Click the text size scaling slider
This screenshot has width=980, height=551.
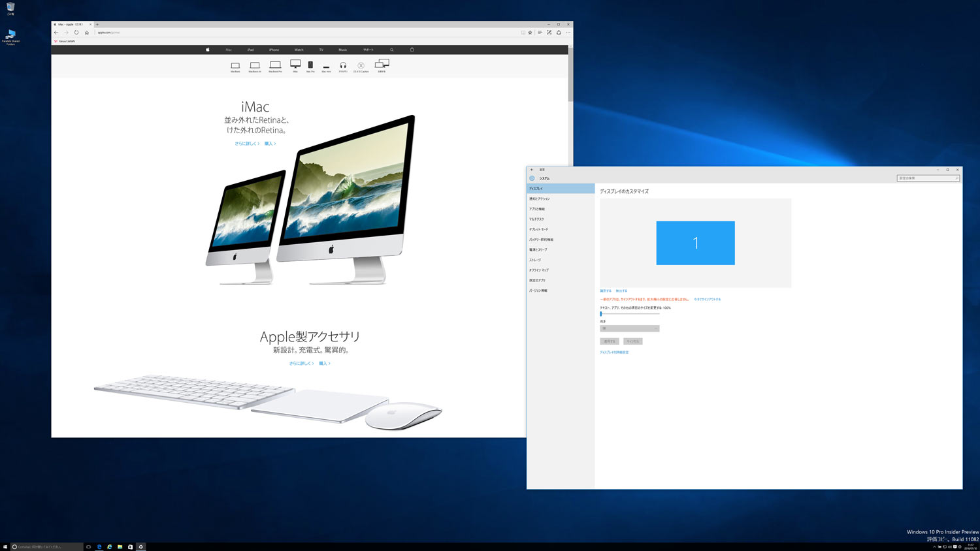pyautogui.click(x=630, y=314)
